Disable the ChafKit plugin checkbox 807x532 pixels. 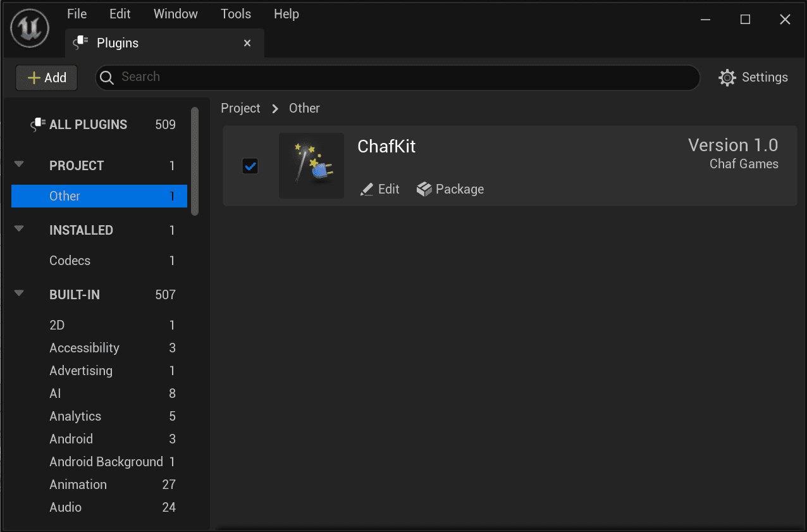[250, 166]
